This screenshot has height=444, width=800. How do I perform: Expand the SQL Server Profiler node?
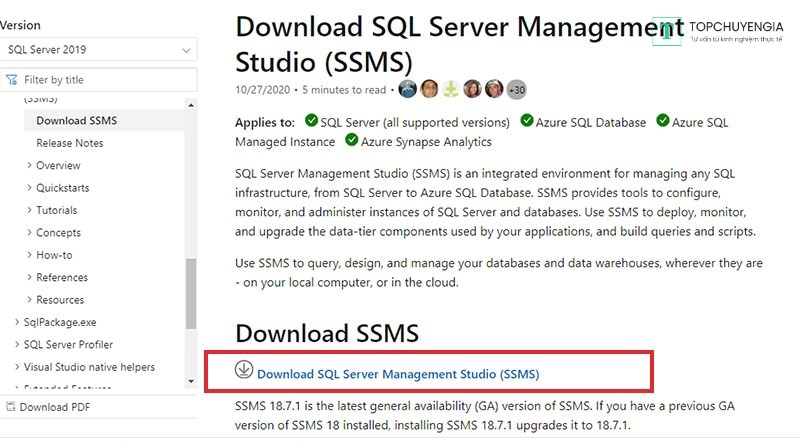[x=17, y=345]
